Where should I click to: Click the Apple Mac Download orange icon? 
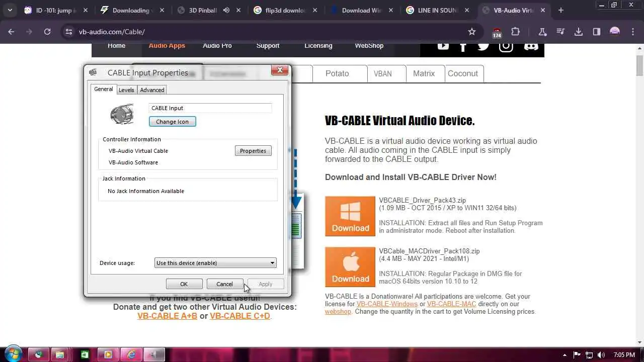coord(350,267)
